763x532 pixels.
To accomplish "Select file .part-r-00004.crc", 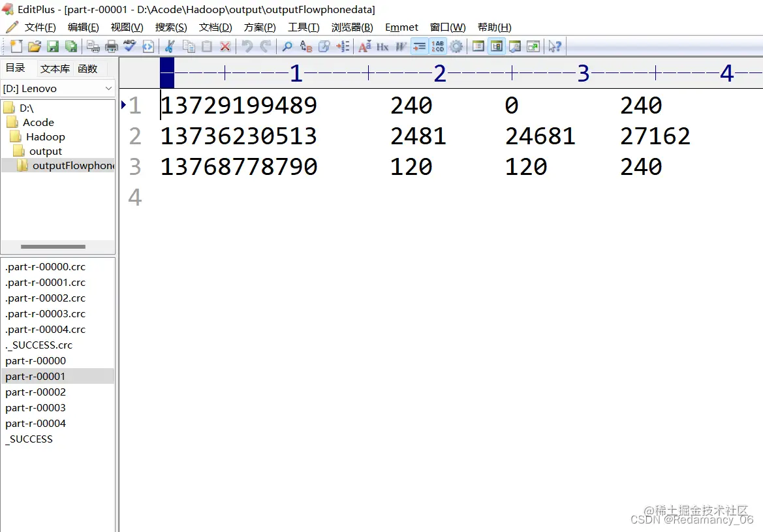I will pyautogui.click(x=45, y=329).
